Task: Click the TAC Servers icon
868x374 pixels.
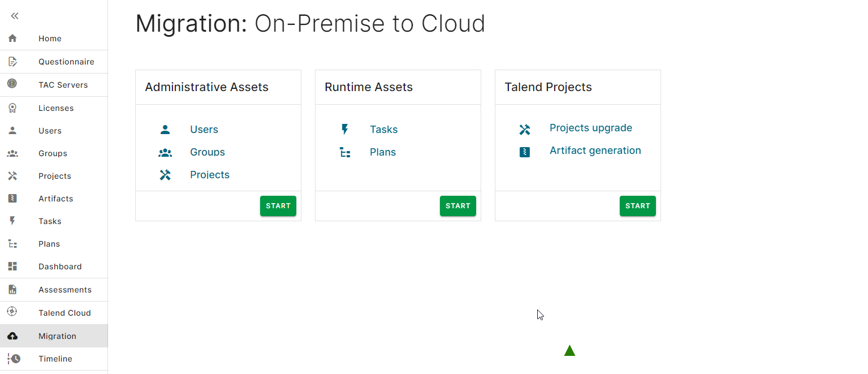Action: point(12,84)
